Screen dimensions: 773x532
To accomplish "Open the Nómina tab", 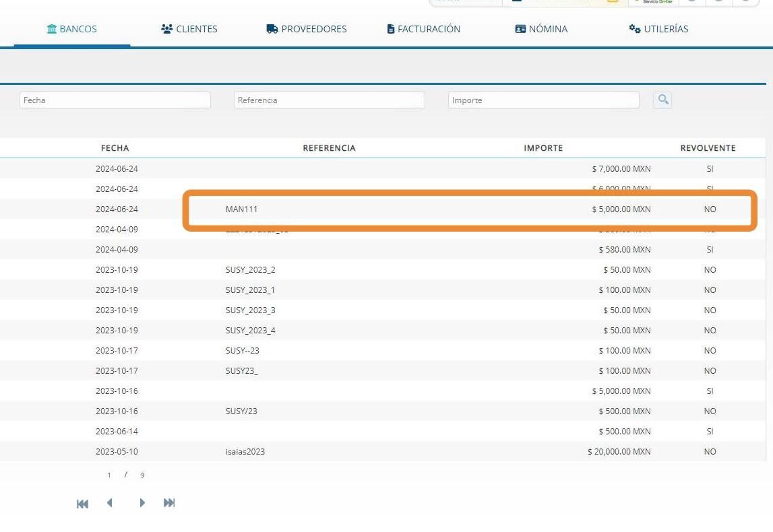I will 540,29.
